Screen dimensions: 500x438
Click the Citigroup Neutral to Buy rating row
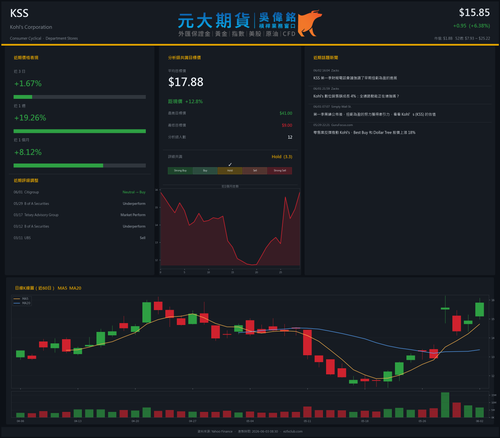click(79, 192)
